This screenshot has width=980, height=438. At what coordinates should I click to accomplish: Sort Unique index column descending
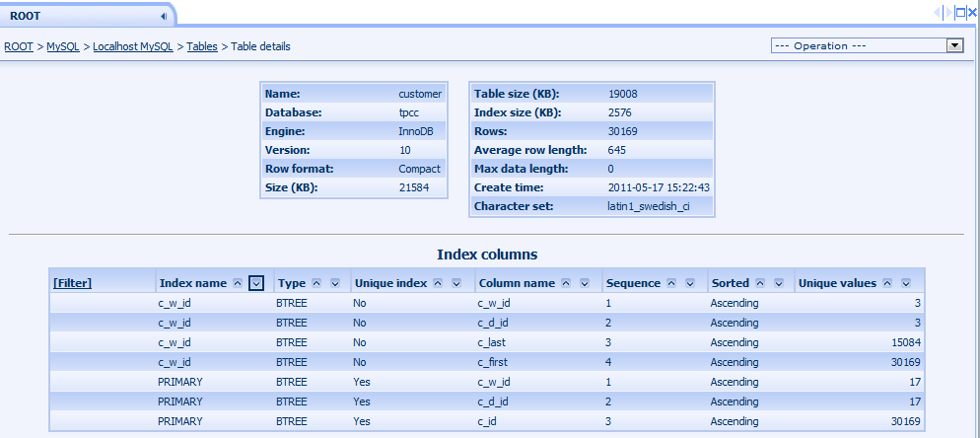tap(456, 283)
